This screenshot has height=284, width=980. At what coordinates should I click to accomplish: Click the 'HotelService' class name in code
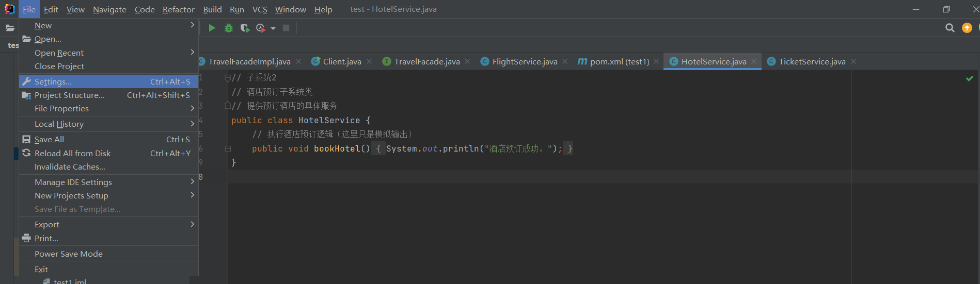(x=329, y=120)
